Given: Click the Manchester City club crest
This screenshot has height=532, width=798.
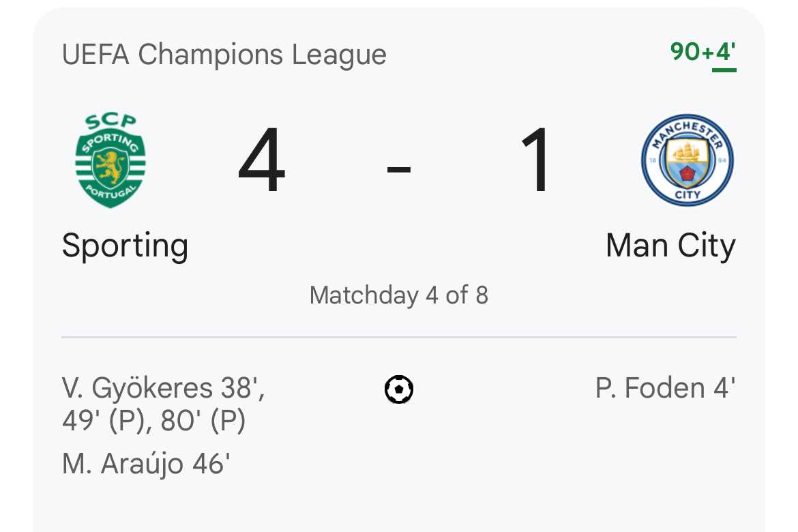Looking at the screenshot, I should pos(687,161).
